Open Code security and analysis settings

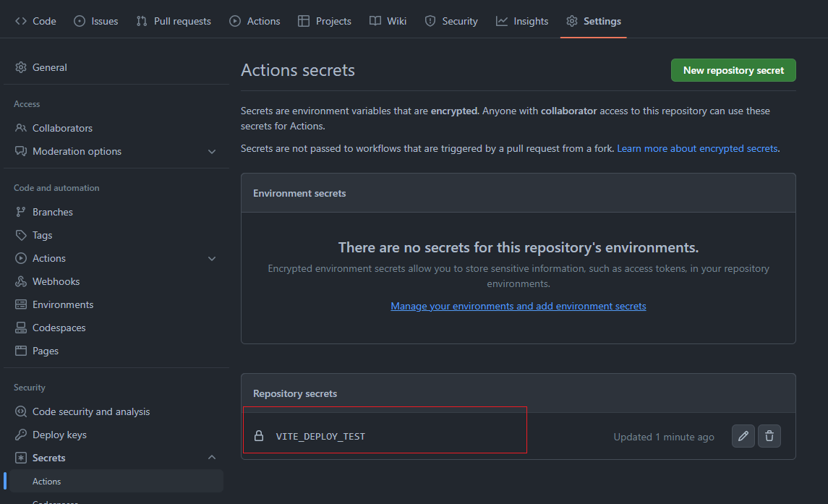click(91, 411)
